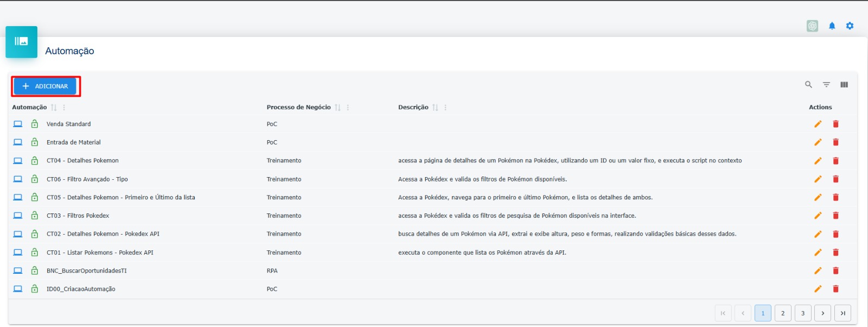This screenshot has height=327, width=868.
Task: Edit the CT05 Primeiro e Último row
Action: [818, 197]
